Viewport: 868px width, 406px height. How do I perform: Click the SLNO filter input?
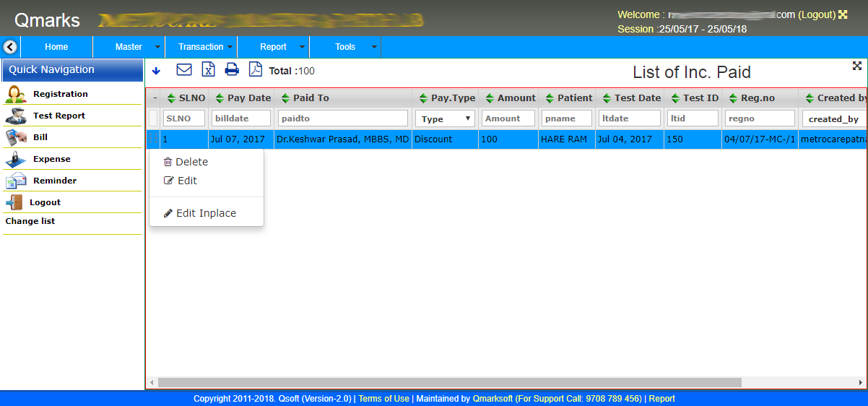[184, 118]
